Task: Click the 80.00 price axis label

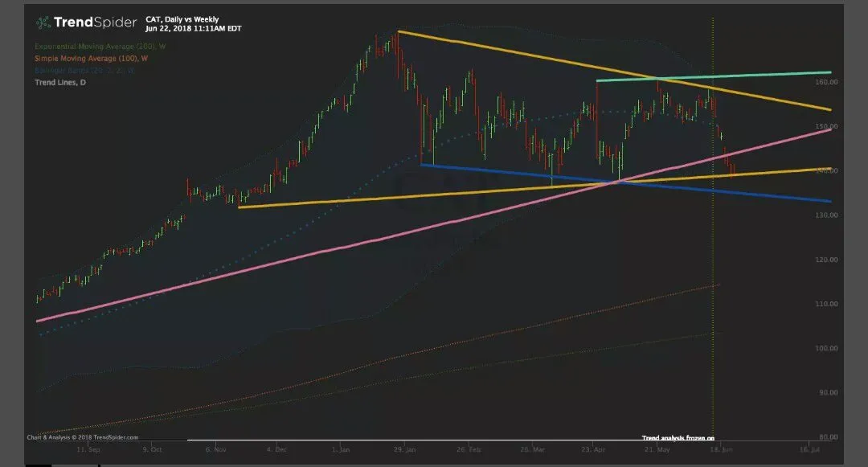Action: coord(828,436)
